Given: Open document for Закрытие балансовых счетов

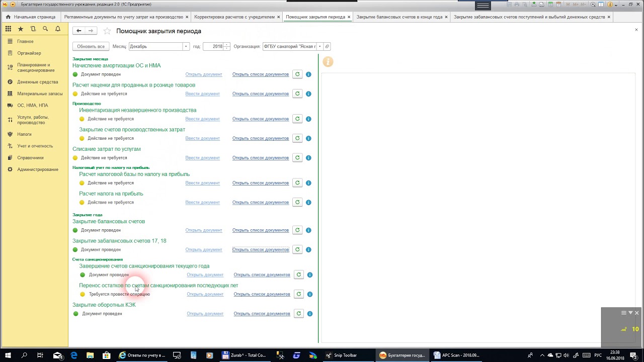Looking at the screenshot, I should click(x=204, y=230).
